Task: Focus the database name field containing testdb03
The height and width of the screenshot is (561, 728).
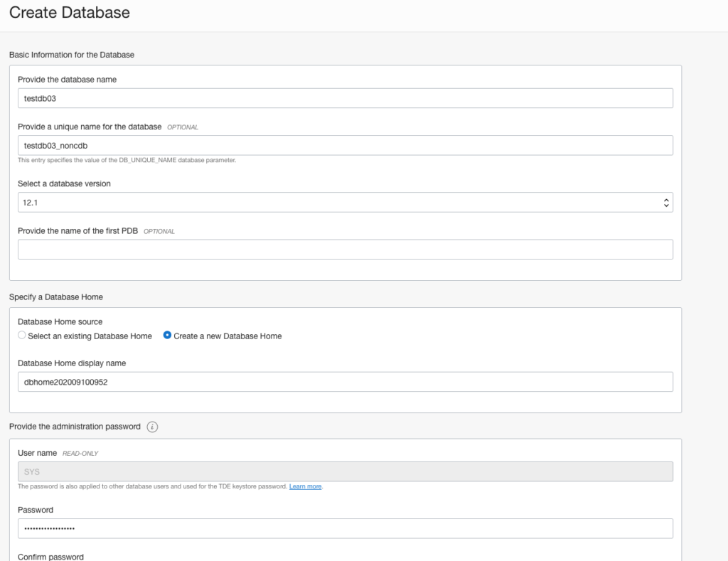Action: [345, 98]
